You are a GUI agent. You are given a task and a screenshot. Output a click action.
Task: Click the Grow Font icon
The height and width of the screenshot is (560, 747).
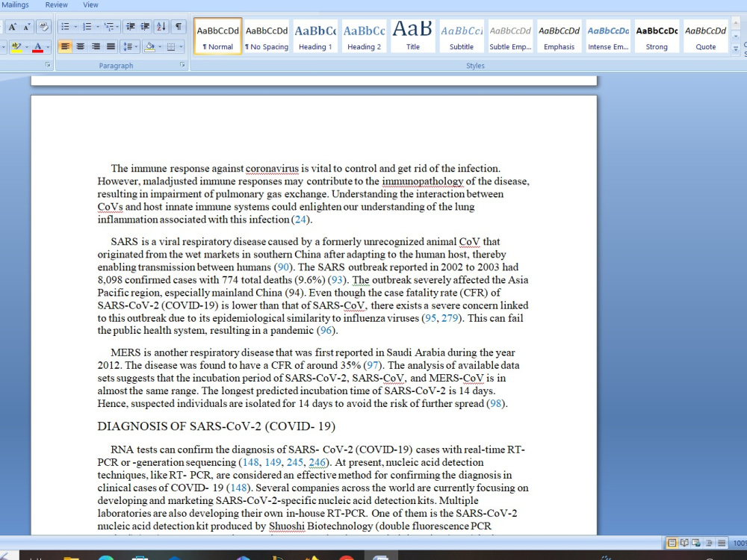13,27
